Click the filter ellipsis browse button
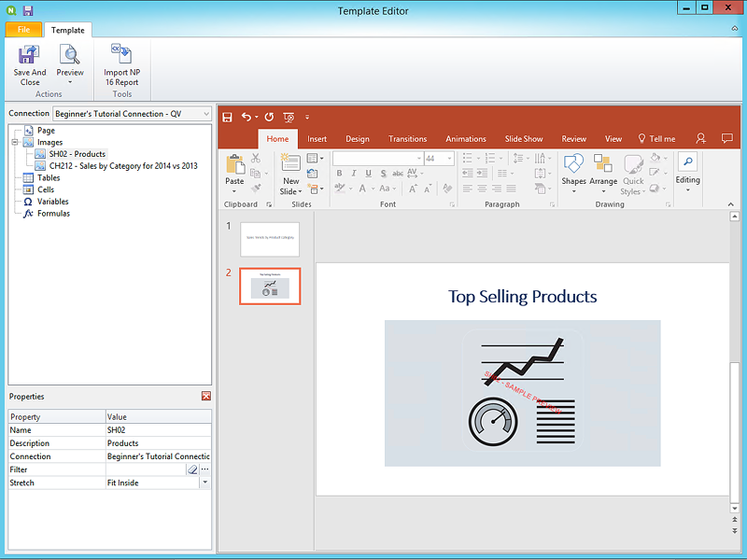Screen dimensions: 747x560 [x=204, y=469]
